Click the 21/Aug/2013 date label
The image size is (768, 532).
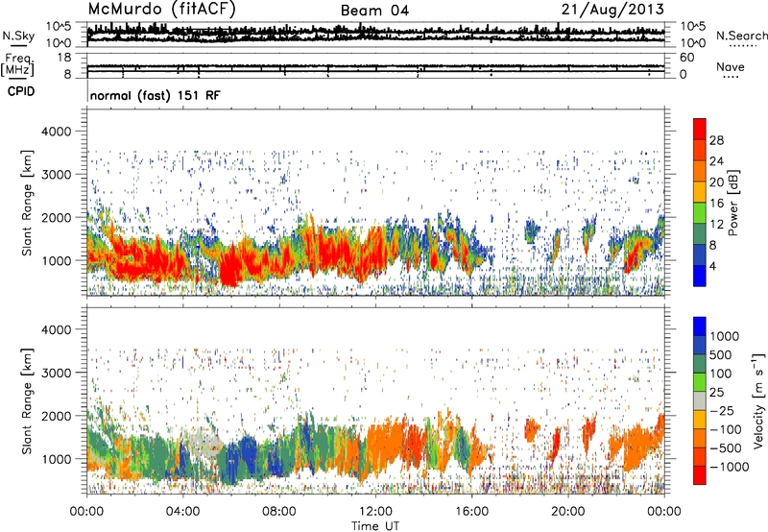click(612, 9)
